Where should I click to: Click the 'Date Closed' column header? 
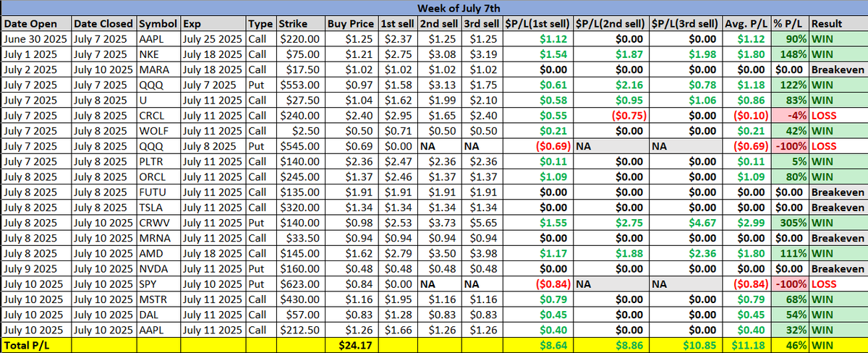[x=103, y=24]
